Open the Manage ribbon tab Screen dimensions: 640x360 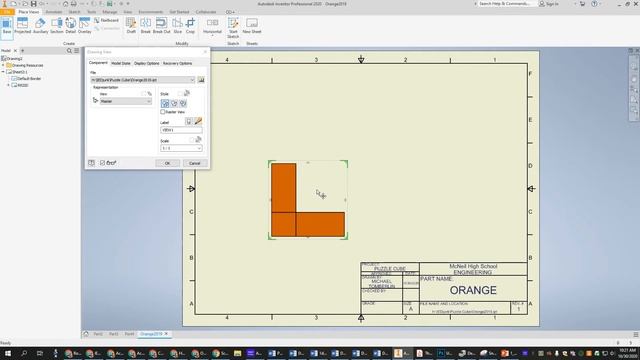tap(110, 12)
